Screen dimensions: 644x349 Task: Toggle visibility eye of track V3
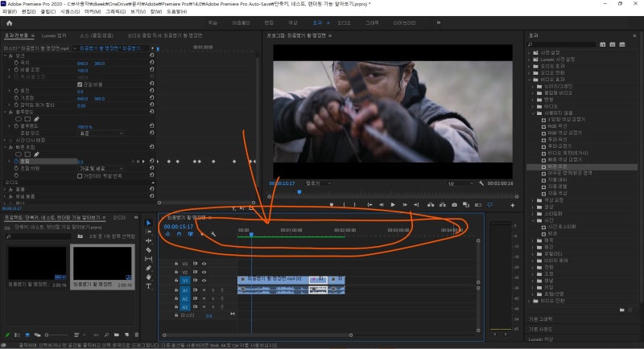pyautogui.click(x=204, y=264)
